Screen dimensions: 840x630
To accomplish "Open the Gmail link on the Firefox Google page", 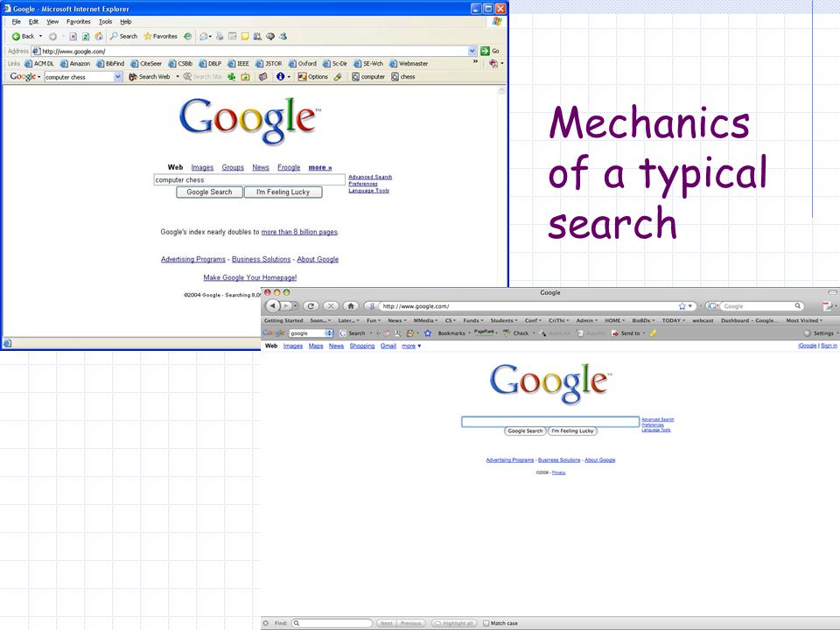I will tap(388, 346).
